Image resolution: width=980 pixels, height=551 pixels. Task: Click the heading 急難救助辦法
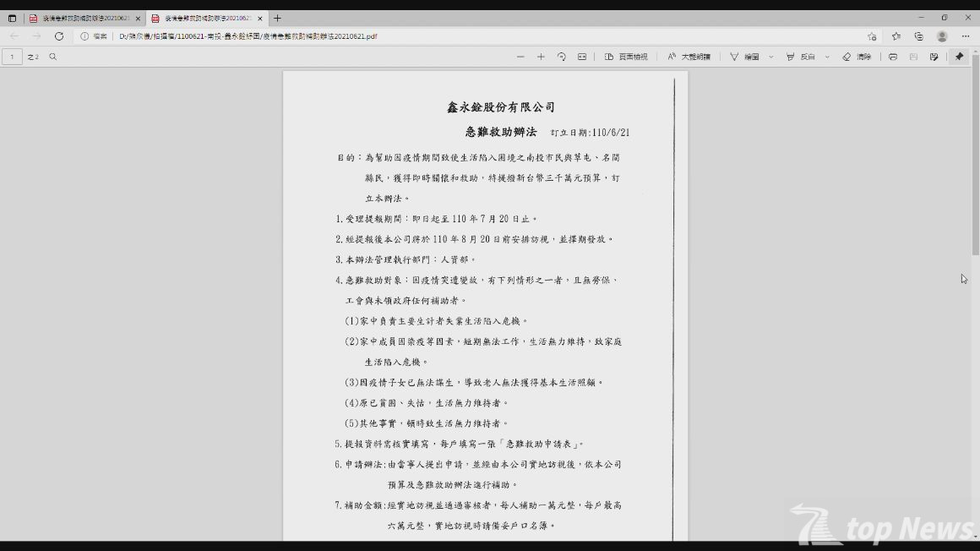(501, 132)
